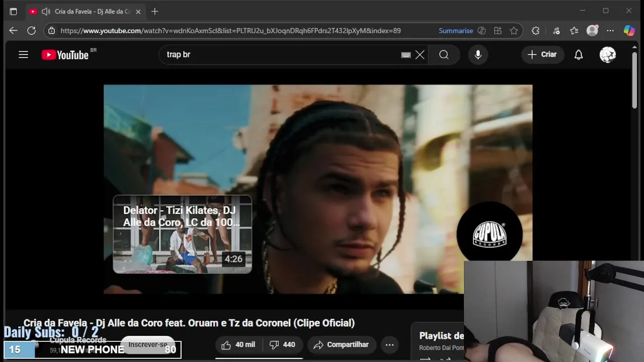Viewport: 644px width, 362px height.
Task: Open the Copilot sidebar icon
Action: point(629,31)
